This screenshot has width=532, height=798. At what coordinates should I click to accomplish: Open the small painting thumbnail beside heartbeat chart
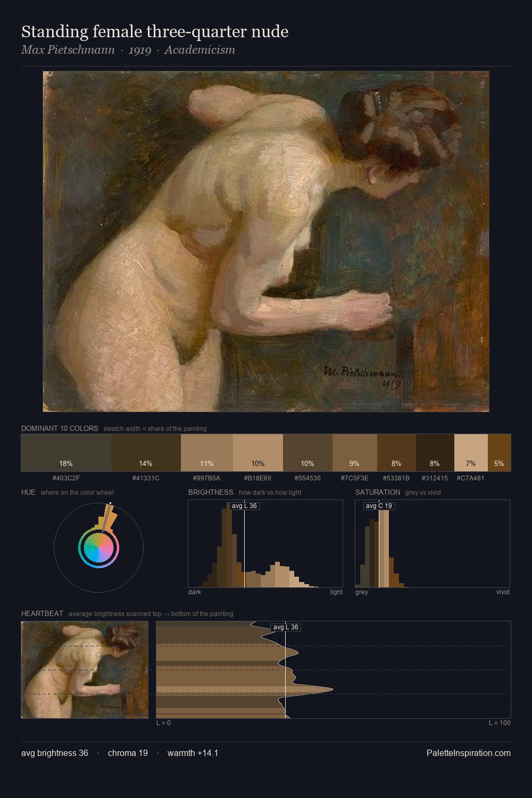(85, 670)
